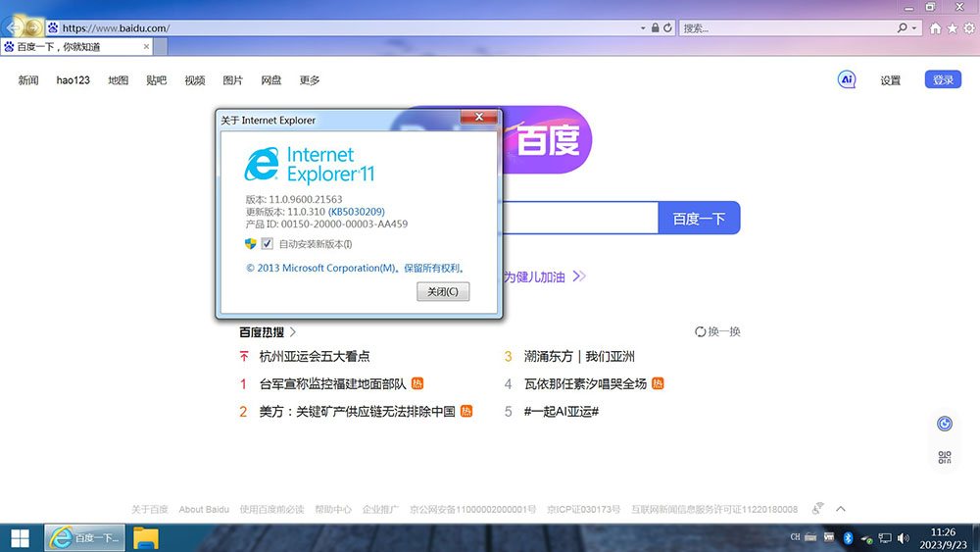980x552 pixels.
Task: Click the accessibility icon in footer
Action: tap(817, 509)
